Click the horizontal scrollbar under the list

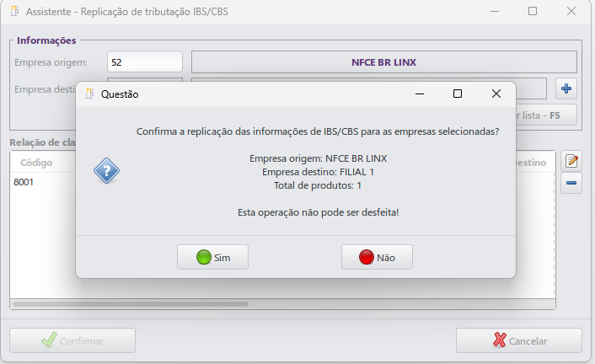131,303
